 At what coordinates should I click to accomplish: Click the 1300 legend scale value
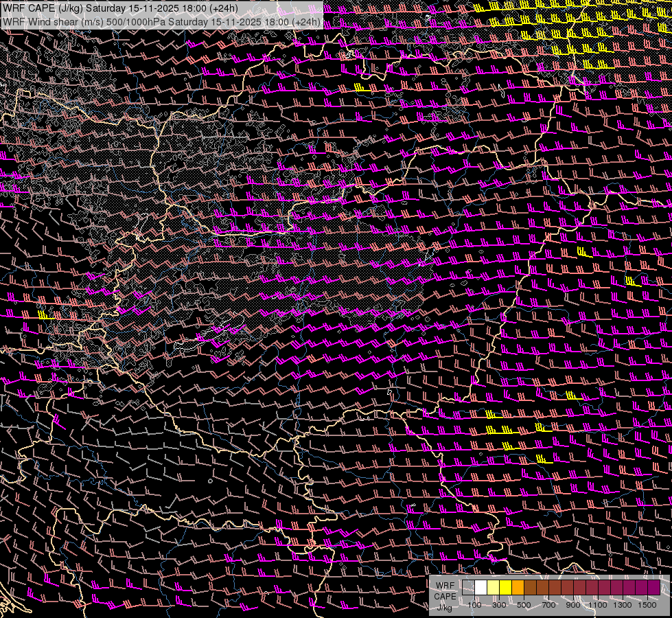tap(623, 605)
